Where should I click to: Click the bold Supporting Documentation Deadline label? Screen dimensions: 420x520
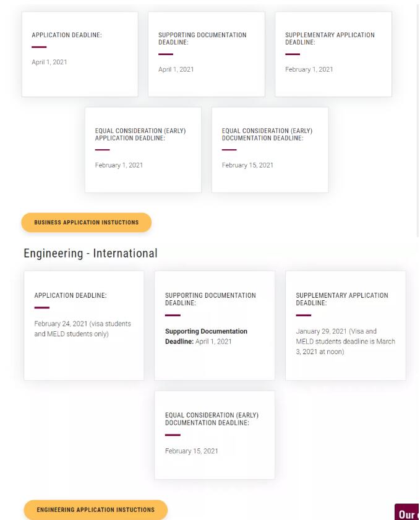[206, 336]
